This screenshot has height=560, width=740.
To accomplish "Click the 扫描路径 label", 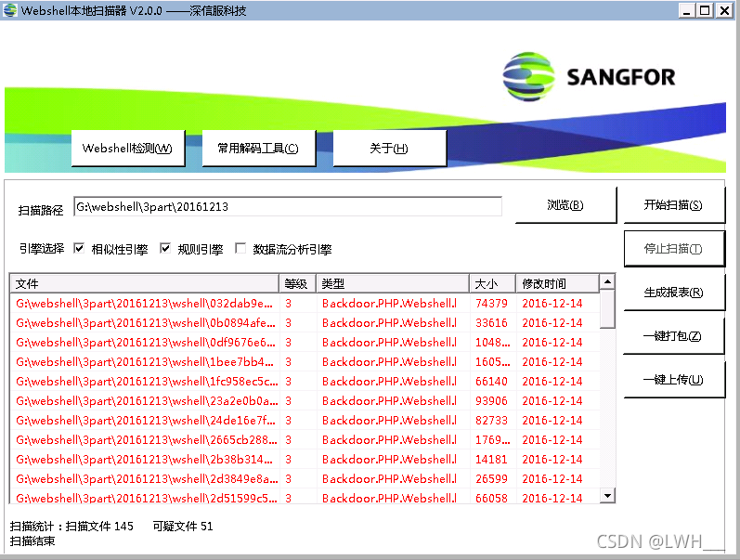I will pyautogui.click(x=41, y=210).
